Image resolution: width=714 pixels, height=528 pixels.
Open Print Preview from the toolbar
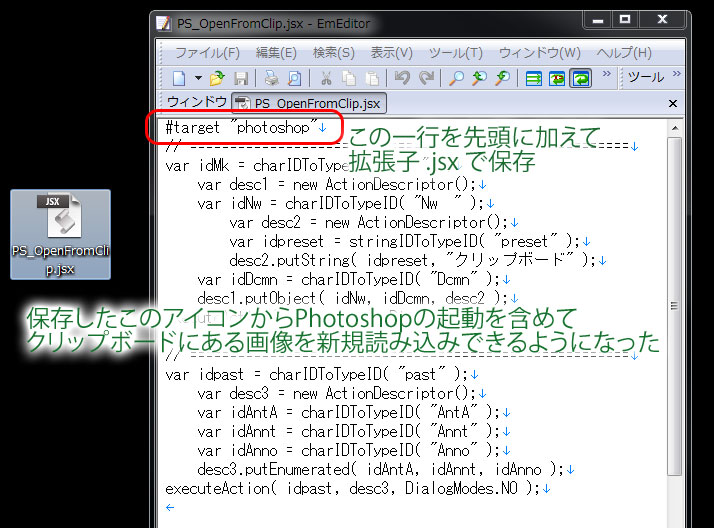(x=295, y=78)
